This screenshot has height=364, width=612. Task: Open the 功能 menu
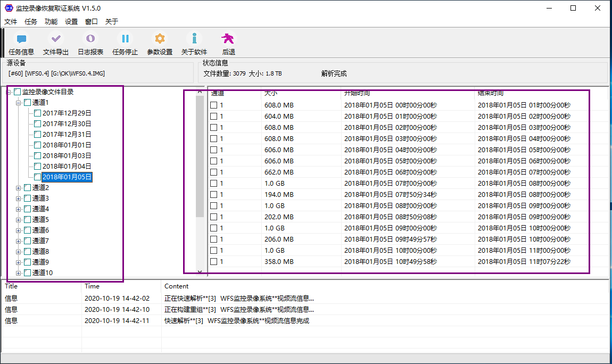tap(51, 22)
